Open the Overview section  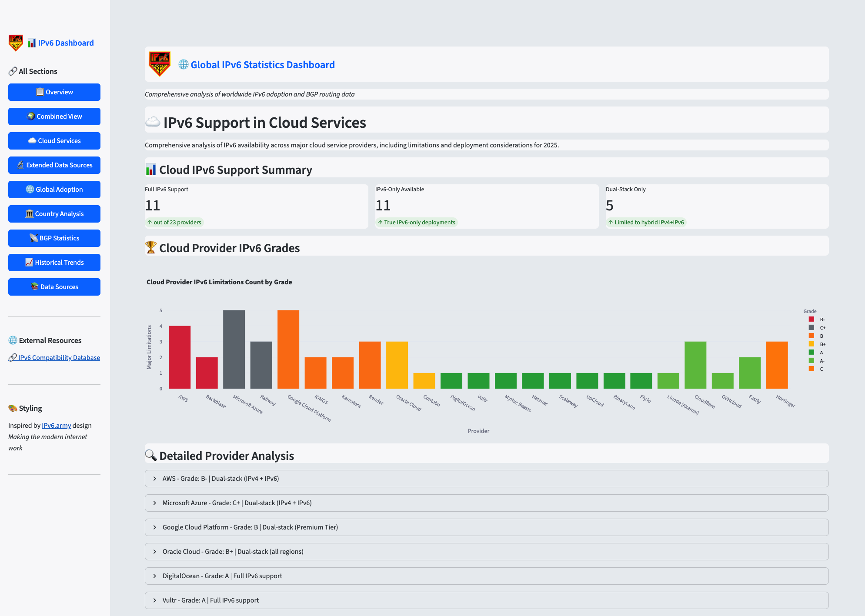click(x=54, y=92)
